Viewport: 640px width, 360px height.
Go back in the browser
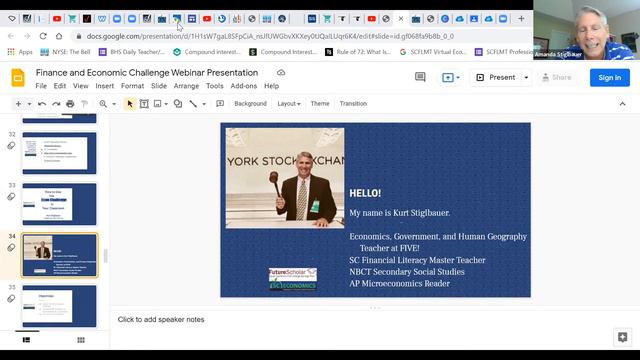click(x=11, y=36)
